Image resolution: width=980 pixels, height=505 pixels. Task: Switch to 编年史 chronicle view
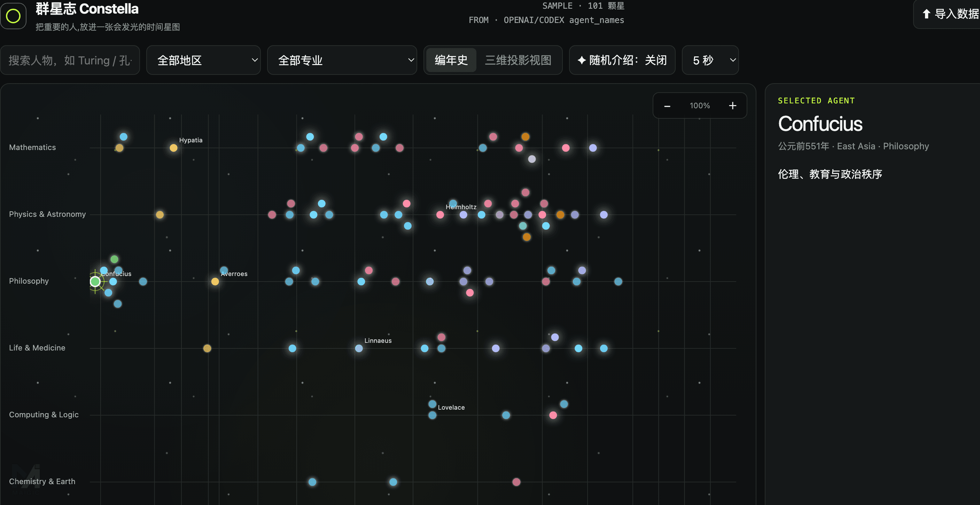(451, 60)
